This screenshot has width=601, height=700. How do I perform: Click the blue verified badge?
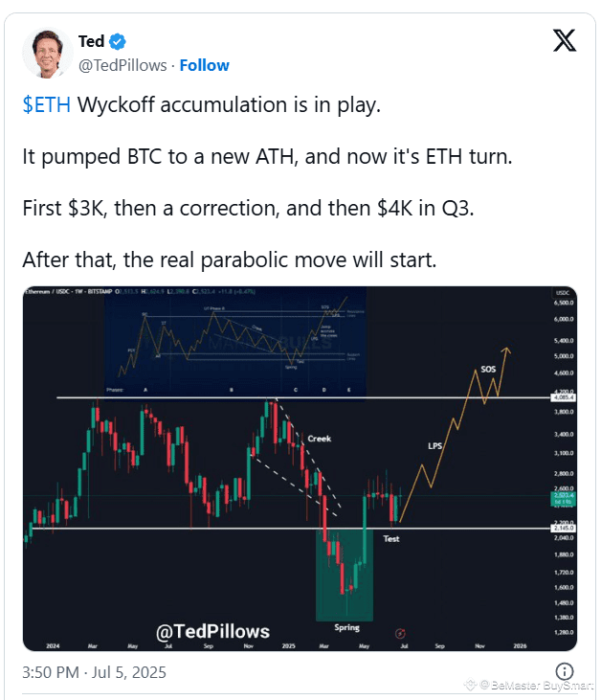tap(118, 41)
